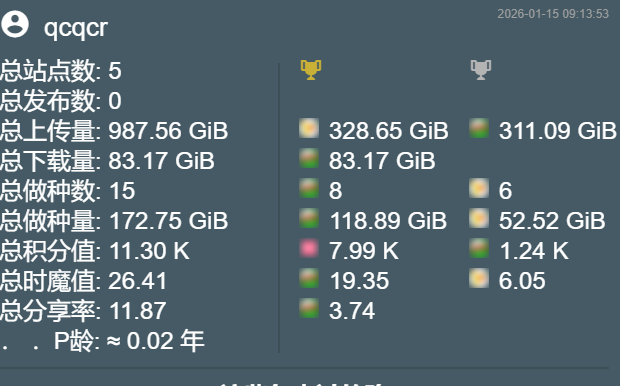Click the site icon beside 52.52 GiB

pyautogui.click(x=479, y=218)
